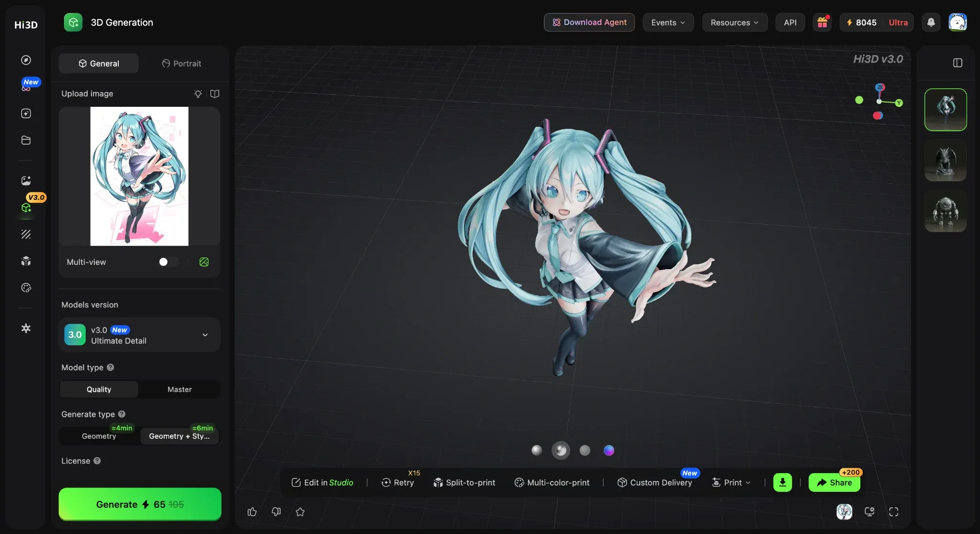Open the gift box rewards icon

click(822, 23)
